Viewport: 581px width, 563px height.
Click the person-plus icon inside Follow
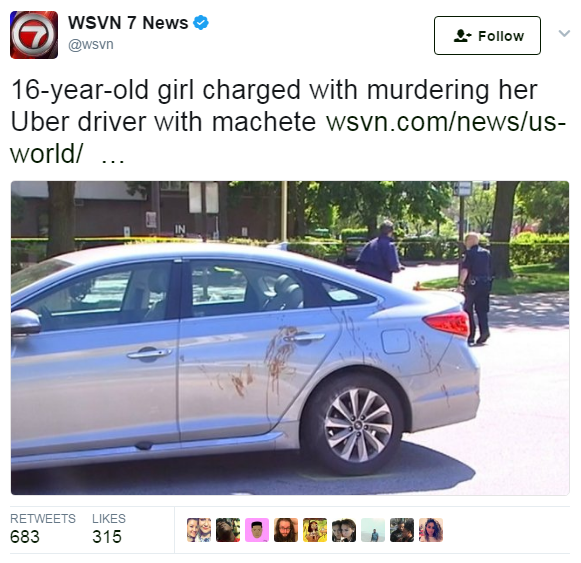tap(462, 36)
